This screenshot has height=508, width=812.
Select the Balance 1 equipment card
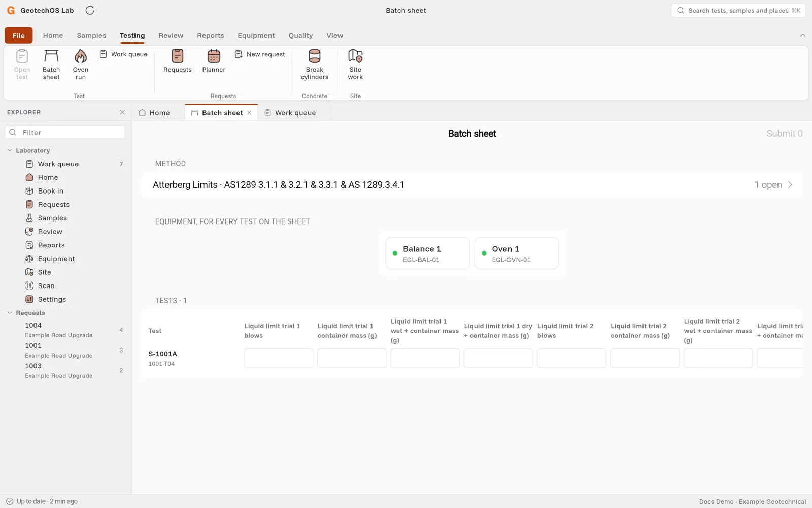[428, 253]
